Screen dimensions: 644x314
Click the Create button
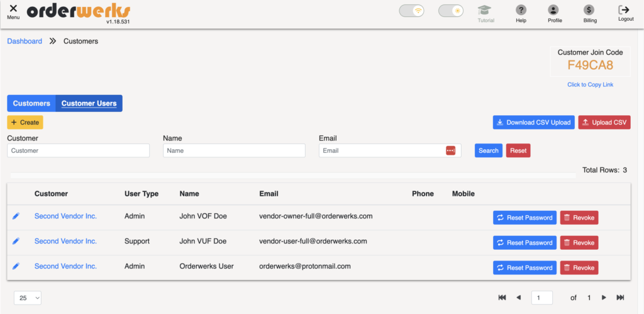point(25,123)
